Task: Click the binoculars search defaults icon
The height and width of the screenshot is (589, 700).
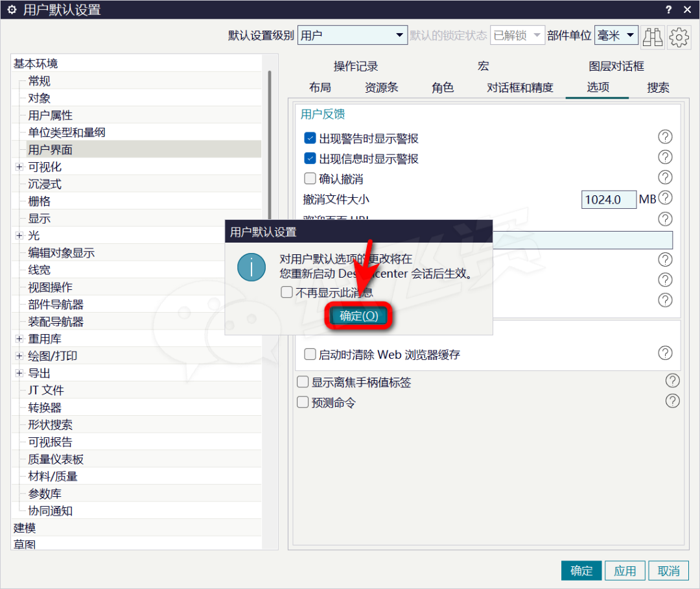Action: pyautogui.click(x=653, y=37)
